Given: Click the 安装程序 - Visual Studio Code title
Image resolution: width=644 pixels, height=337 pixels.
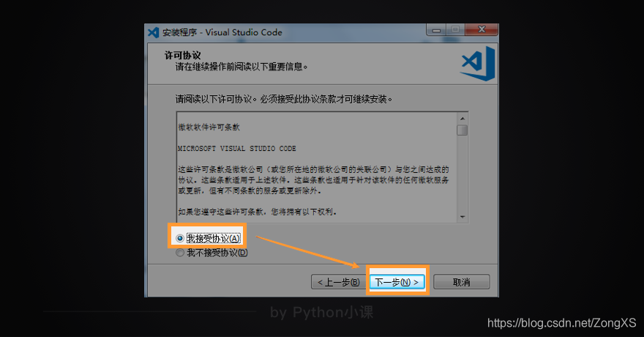Looking at the screenshot, I should (222, 32).
